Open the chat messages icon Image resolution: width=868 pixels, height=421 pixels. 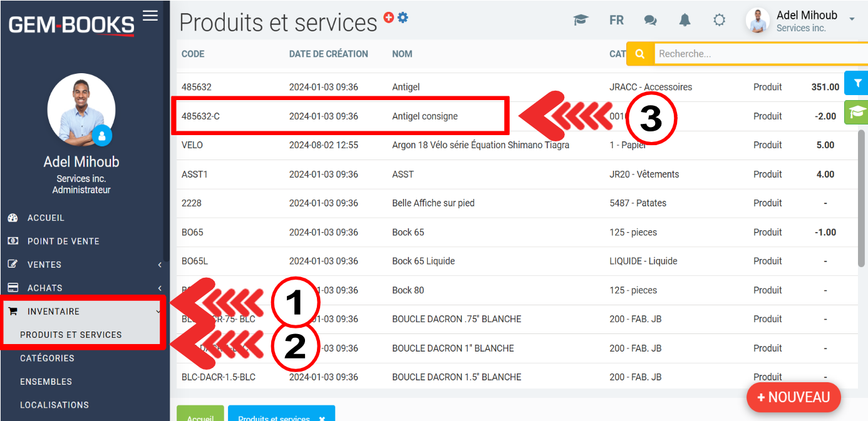click(x=651, y=20)
